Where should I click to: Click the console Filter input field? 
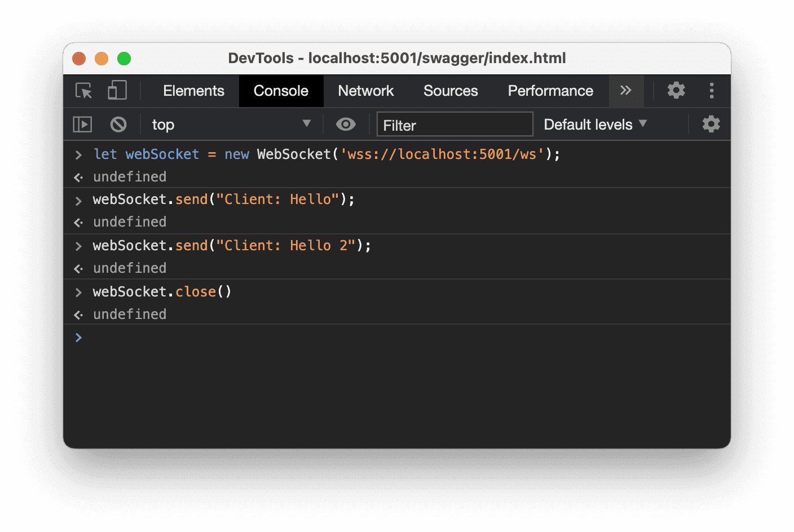pyautogui.click(x=455, y=125)
